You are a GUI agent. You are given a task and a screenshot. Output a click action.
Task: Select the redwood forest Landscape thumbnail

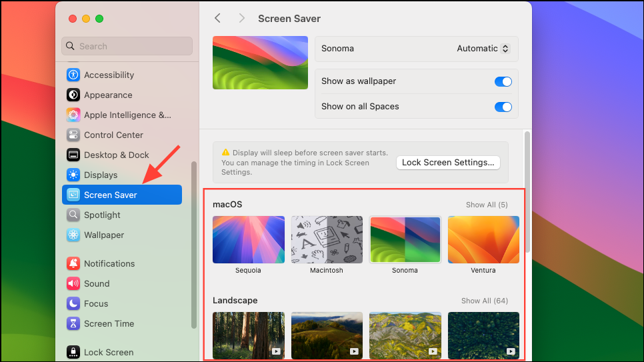tap(249, 335)
